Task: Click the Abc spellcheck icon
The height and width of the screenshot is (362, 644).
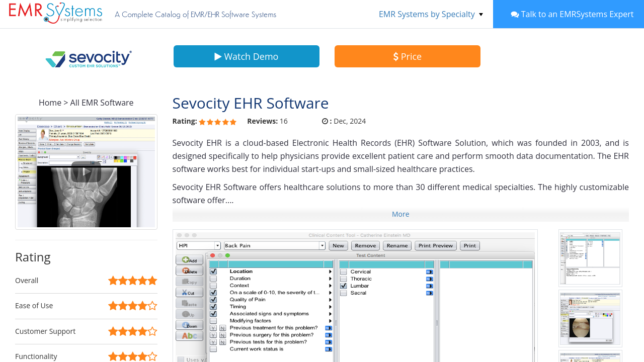Action: click(189, 336)
